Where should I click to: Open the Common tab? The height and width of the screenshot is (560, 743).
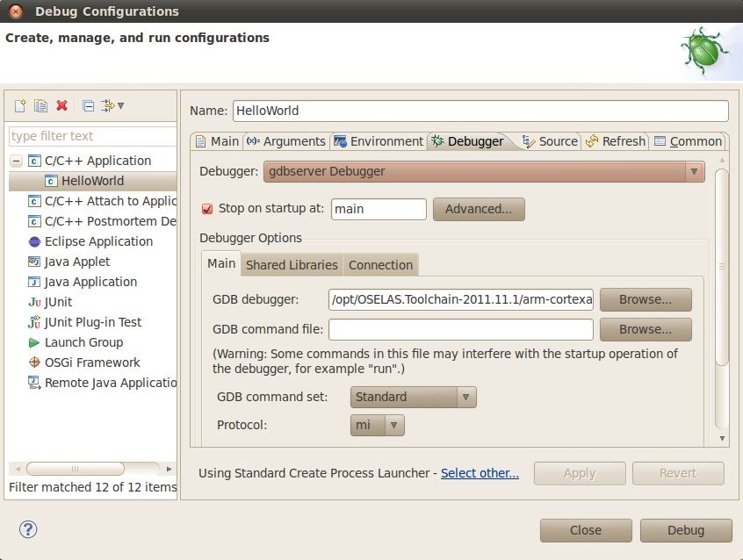pyautogui.click(x=688, y=141)
